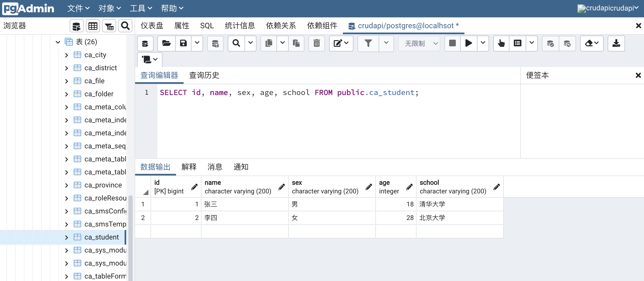Click the Stop query square button

pos(452,43)
